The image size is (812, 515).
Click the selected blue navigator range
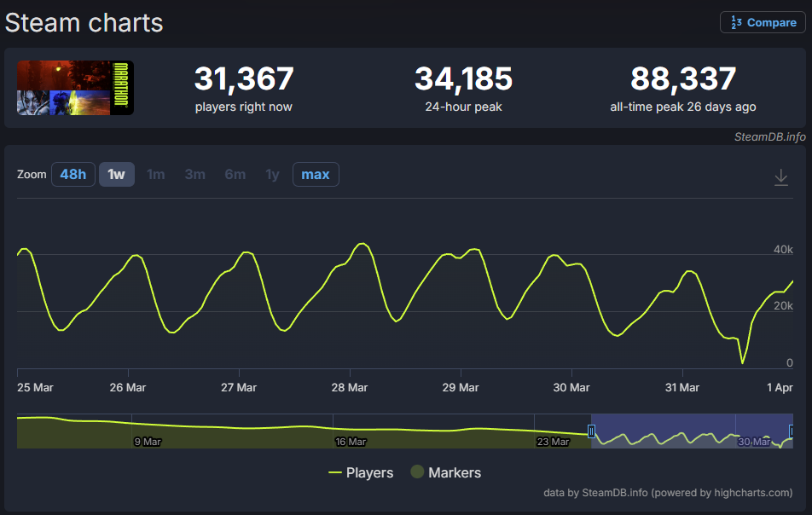tap(692, 431)
